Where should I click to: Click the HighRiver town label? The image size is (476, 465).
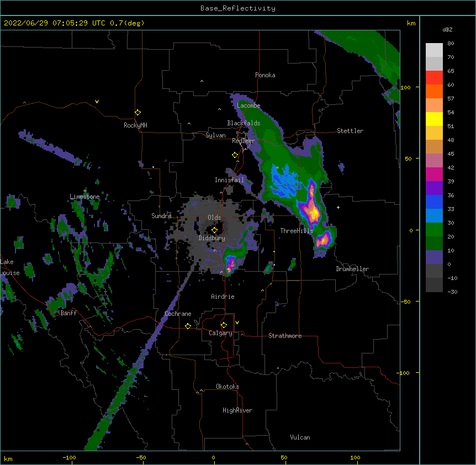[237, 410]
